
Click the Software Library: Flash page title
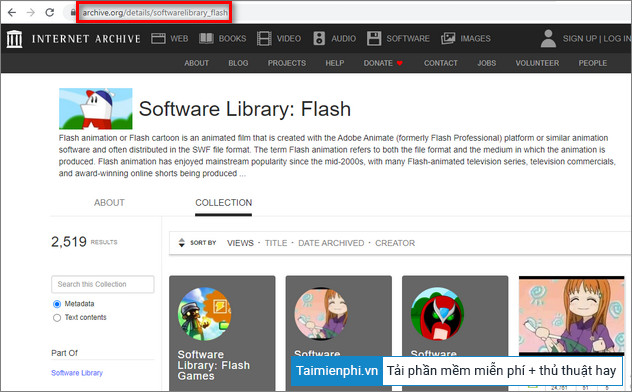coord(245,109)
